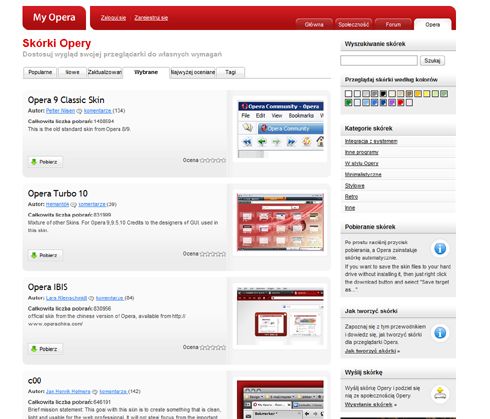Click the Zaloguj się link

(113, 18)
